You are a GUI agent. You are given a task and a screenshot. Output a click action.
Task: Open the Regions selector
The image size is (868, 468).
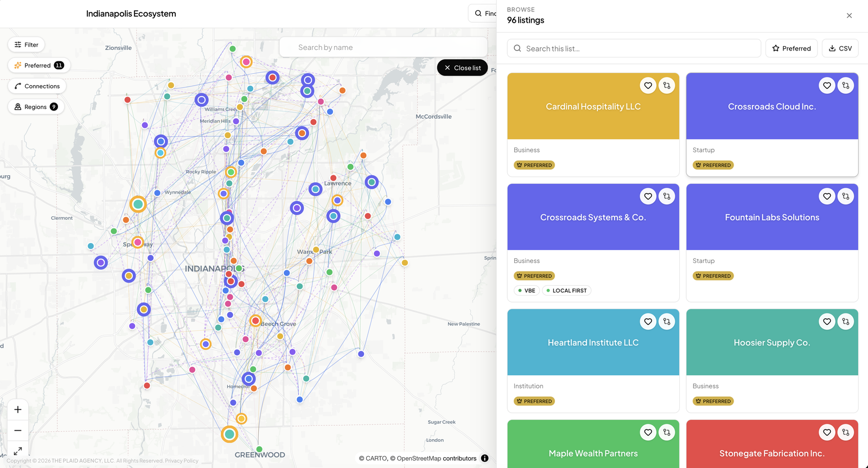[x=36, y=107]
